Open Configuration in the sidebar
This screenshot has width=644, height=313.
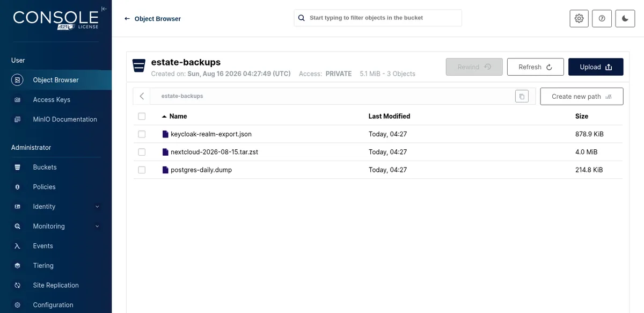click(x=56, y=305)
